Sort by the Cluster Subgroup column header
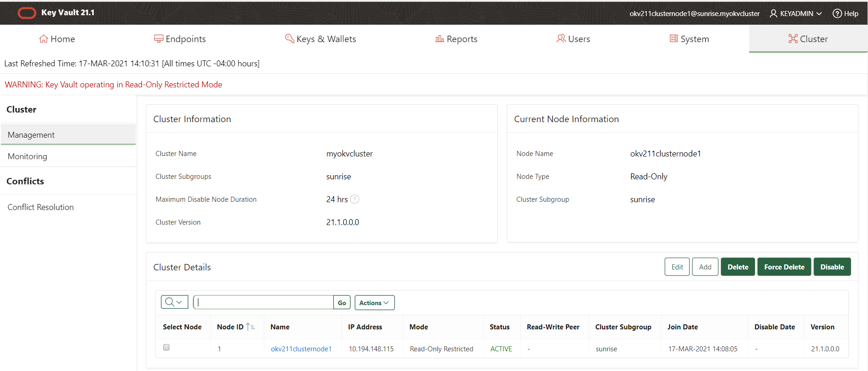 pos(623,327)
